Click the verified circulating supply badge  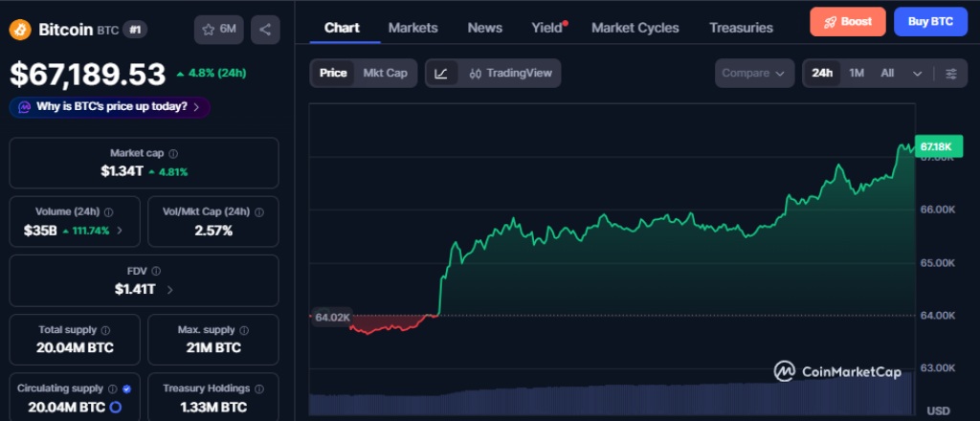tap(127, 388)
